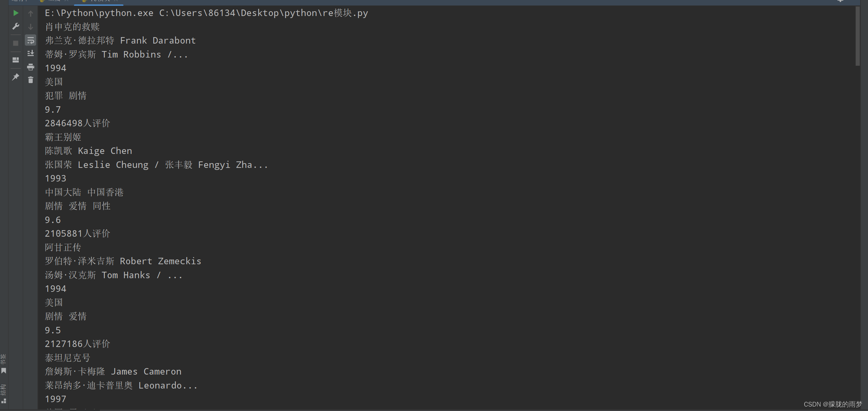Toggle Soft-Wrap in console

pyautogui.click(x=31, y=40)
